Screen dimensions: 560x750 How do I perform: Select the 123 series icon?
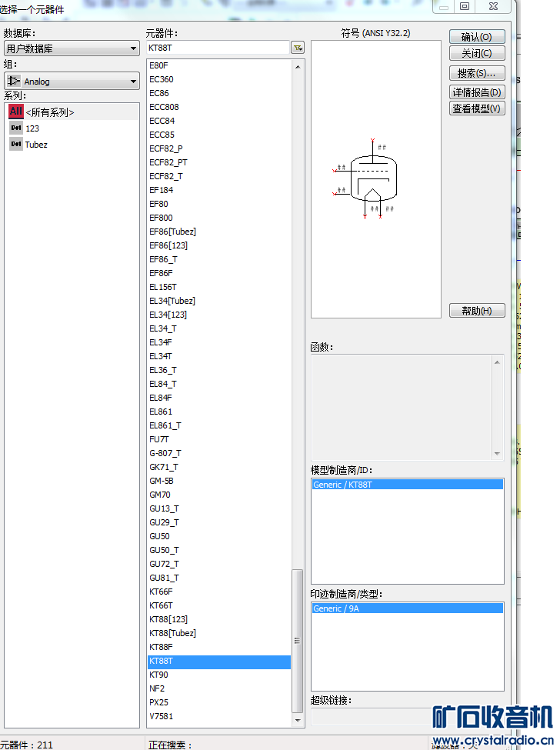click(16, 128)
